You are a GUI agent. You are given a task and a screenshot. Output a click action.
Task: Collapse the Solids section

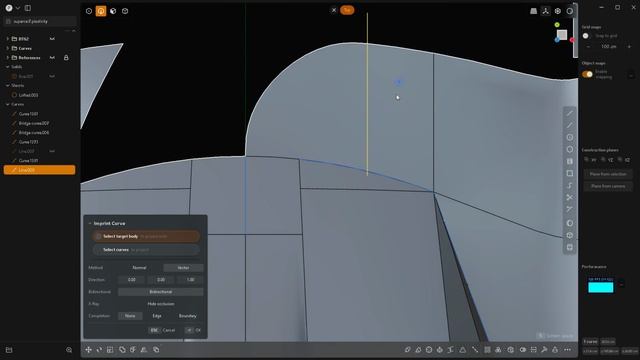click(7, 67)
